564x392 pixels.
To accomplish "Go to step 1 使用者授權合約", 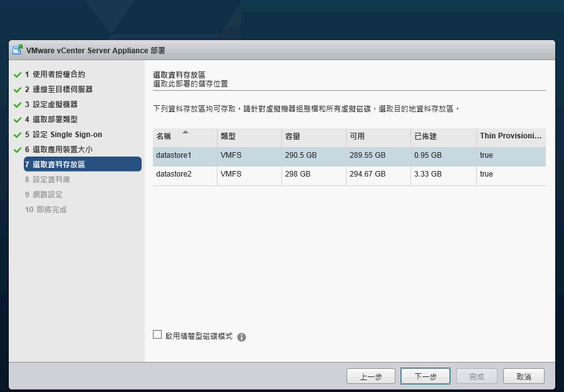I will click(x=55, y=75).
